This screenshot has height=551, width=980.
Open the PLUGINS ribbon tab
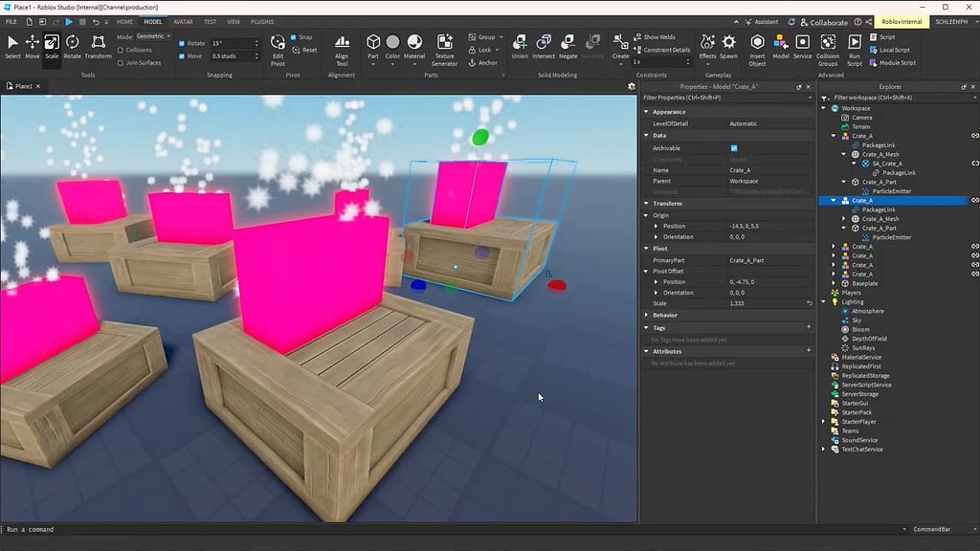[x=260, y=21]
